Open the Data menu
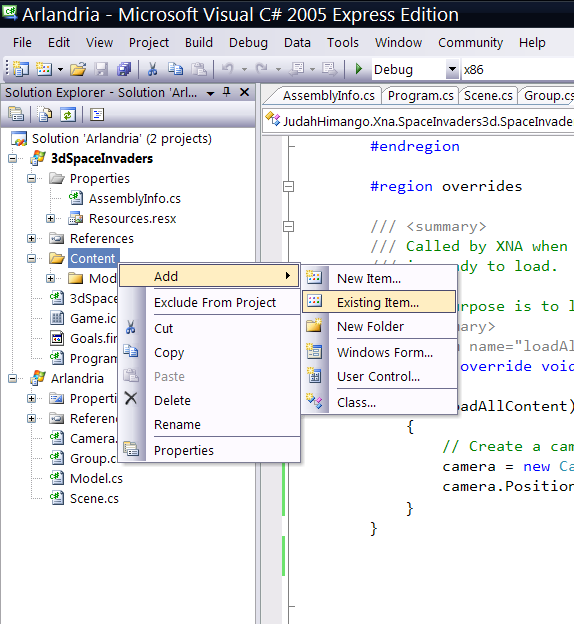Screen dimensions: 574x624 click(297, 43)
